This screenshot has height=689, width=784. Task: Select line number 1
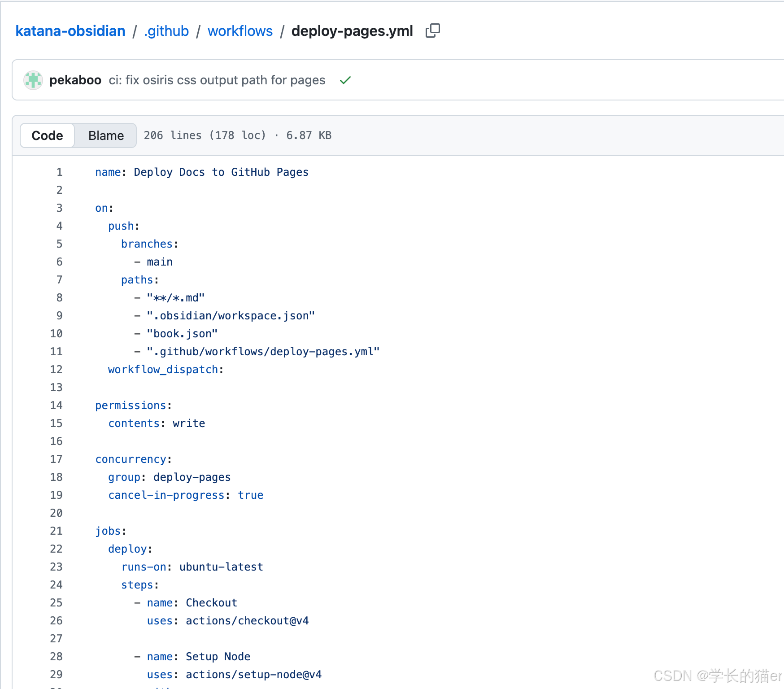pyautogui.click(x=59, y=172)
